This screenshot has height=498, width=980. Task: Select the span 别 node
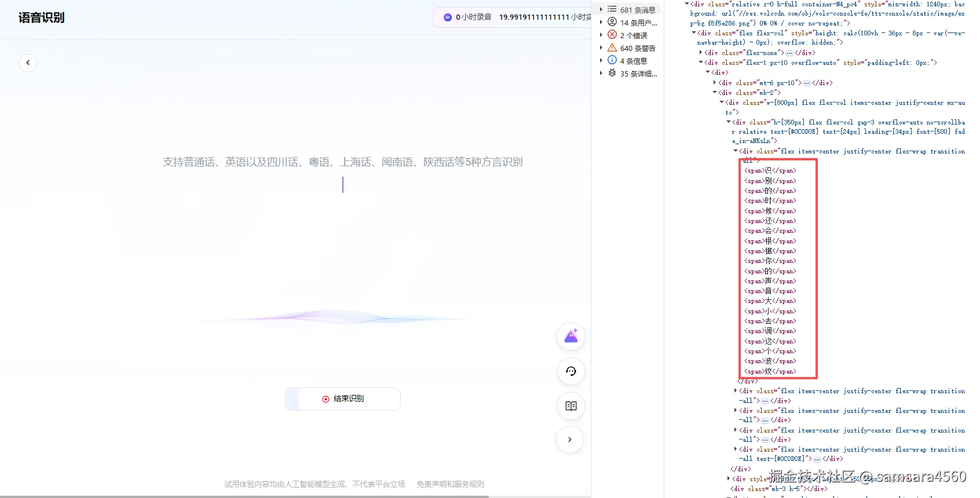[770, 181]
